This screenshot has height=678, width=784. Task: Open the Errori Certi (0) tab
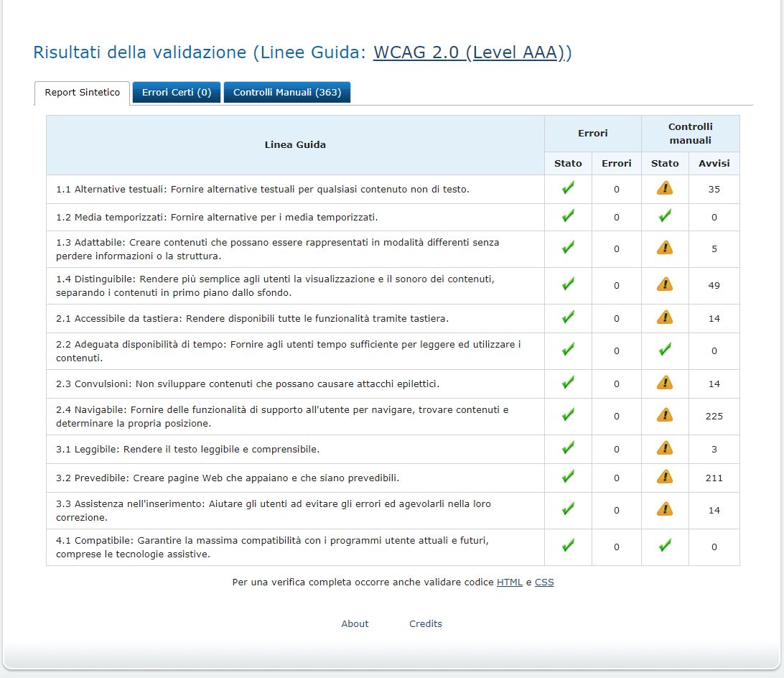click(x=177, y=93)
